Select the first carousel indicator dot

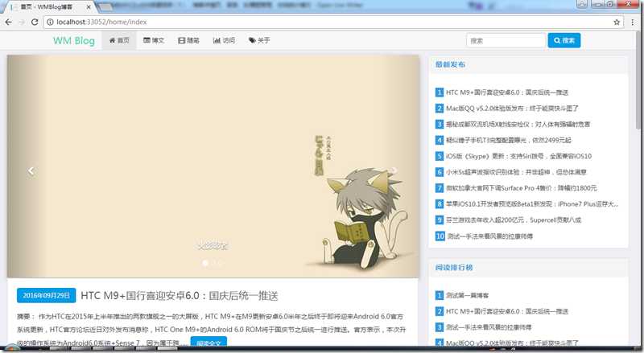click(x=205, y=263)
